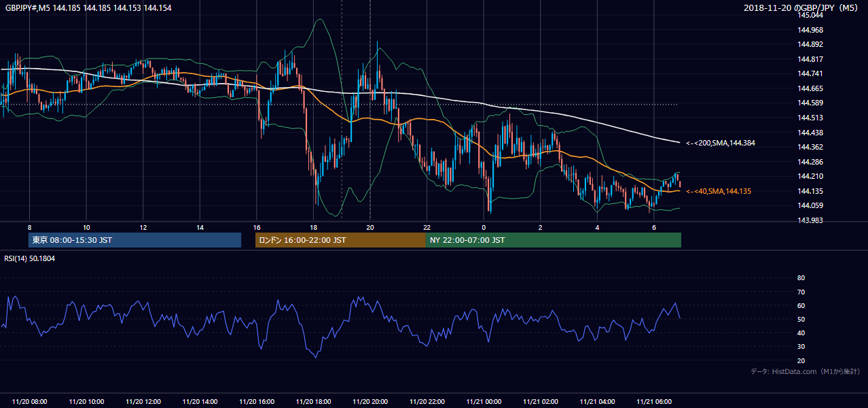Viewport: 868px width, 408px height.
Task: Click the RSI(14) 50.1804 indicator label
Action: pos(30,258)
